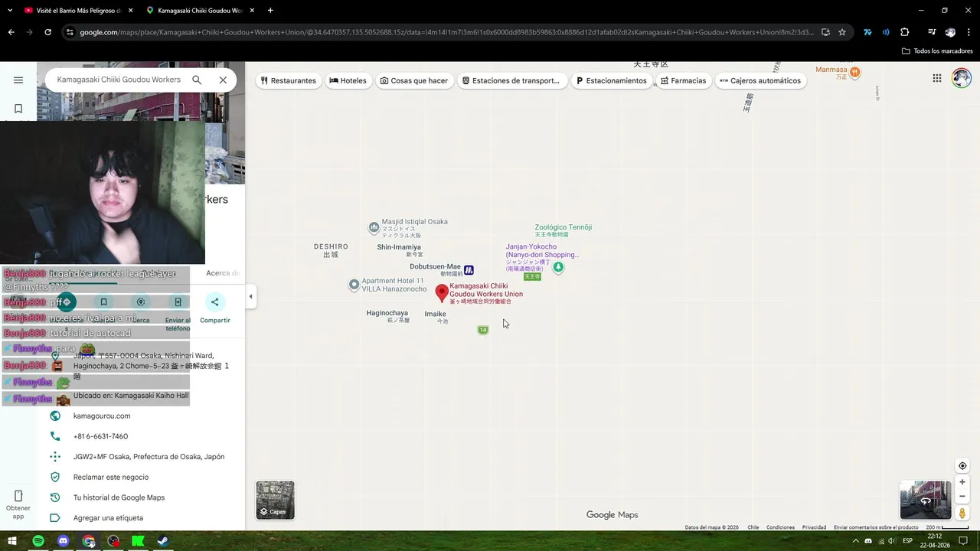Open the Google account avatar in Maps
This screenshot has height=551, width=980.
(x=962, y=78)
